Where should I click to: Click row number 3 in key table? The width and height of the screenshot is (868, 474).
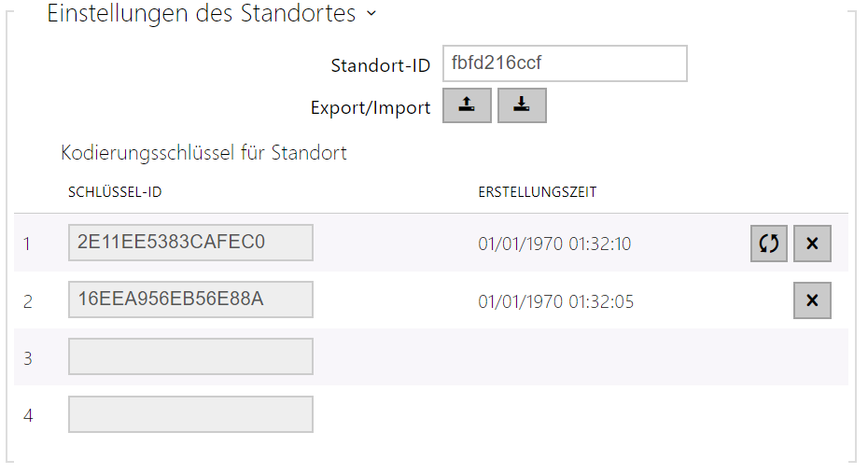[x=28, y=358]
